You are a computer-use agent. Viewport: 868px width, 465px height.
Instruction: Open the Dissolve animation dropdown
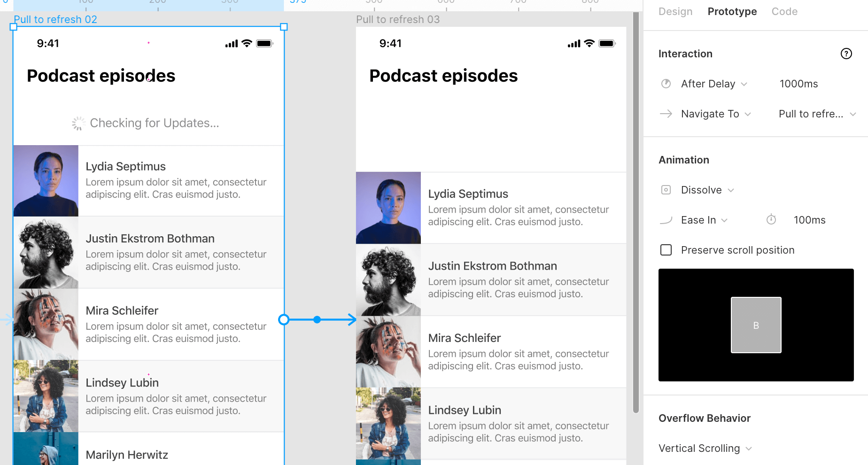(707, 190)
